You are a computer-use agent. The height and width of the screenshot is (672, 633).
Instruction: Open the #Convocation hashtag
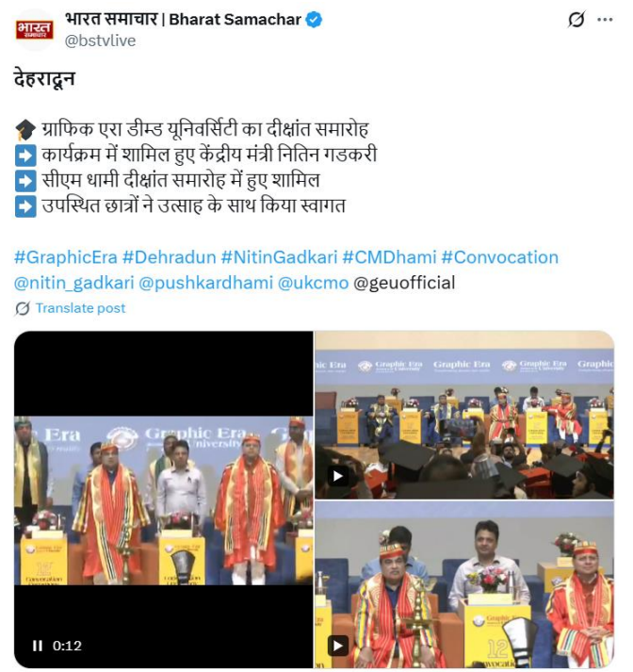(500, 257)
